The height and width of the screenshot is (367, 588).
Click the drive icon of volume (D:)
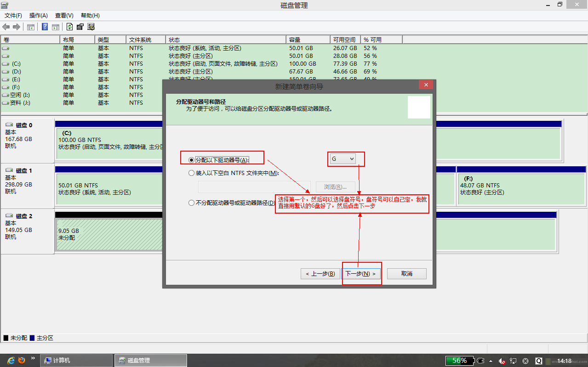[6, 72]
